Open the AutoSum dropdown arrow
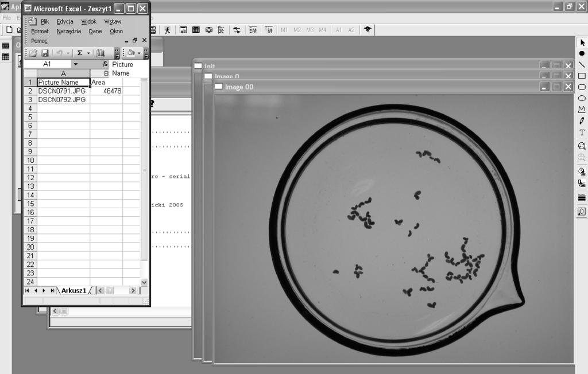 point(88,53)
